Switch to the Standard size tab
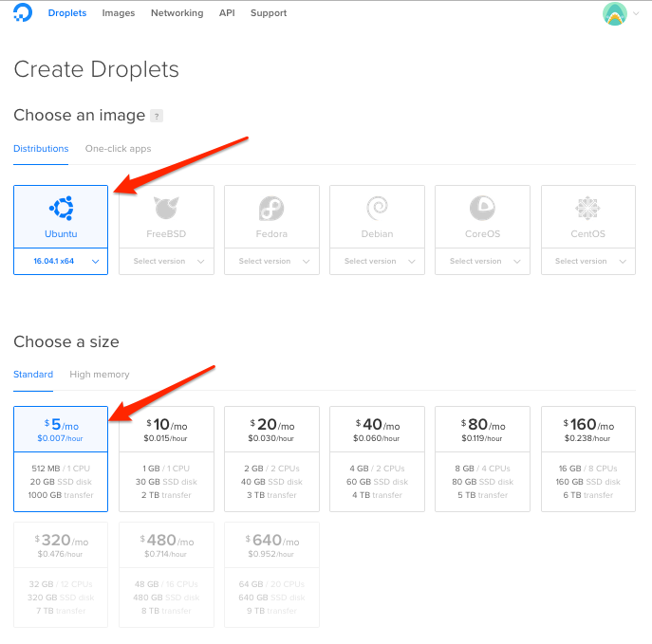This screenshot has width=652, height=644. point(33,375)
